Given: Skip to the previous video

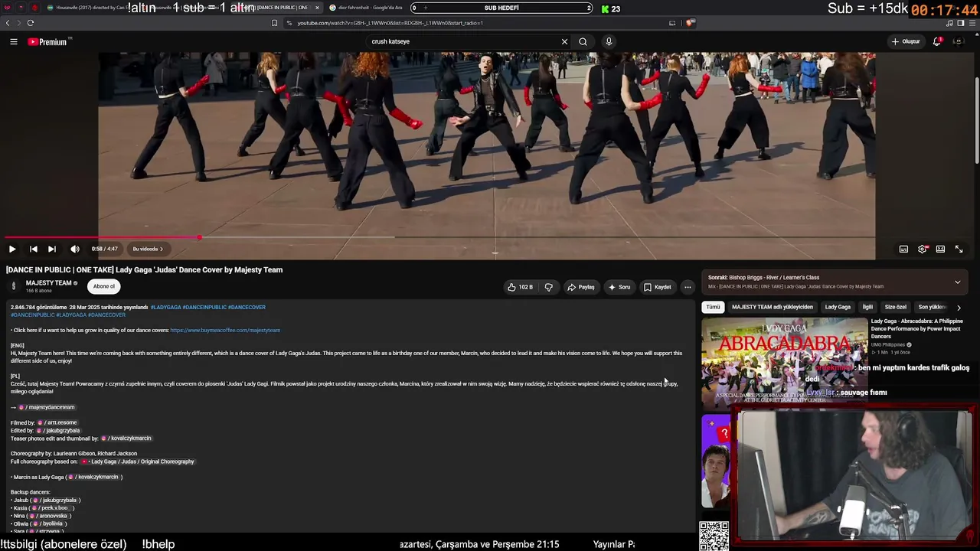Looking at the screenshot, I should (x=33, y=249).
